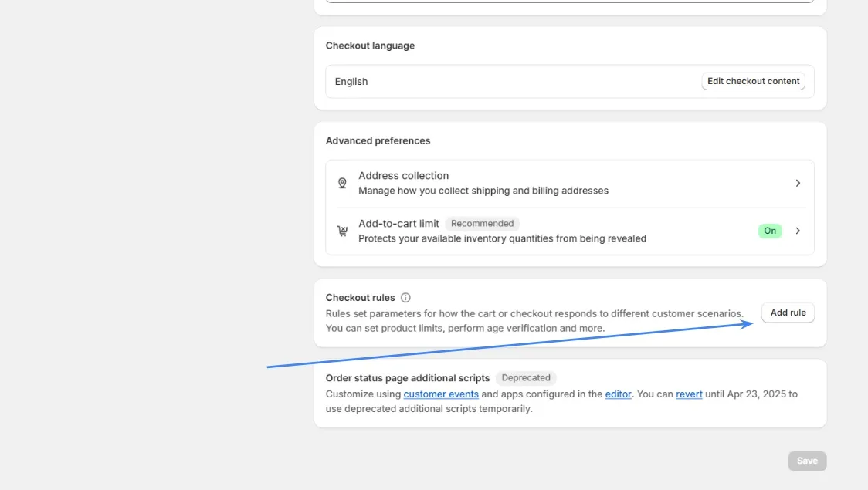Viewport: 868px width, 490px height.
Task: Open the editor link
Action: [618, 394]
